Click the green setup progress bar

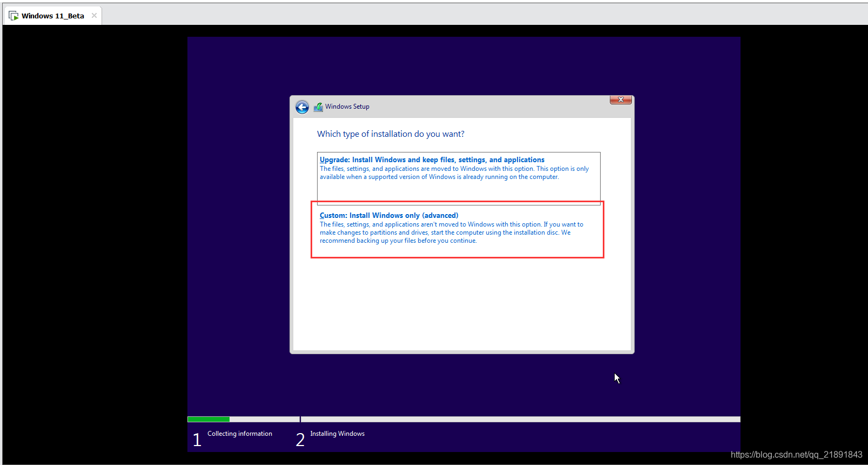coord(208,419)
